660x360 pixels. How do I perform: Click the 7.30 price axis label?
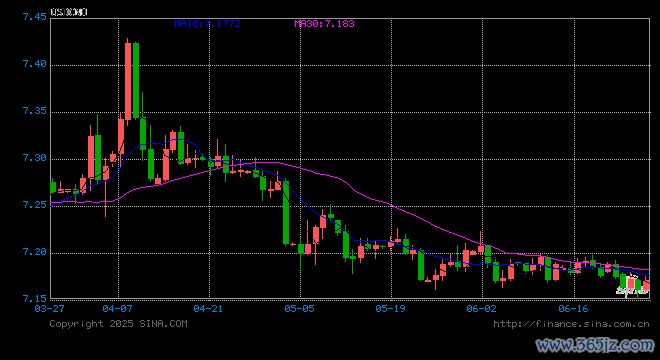35,158
